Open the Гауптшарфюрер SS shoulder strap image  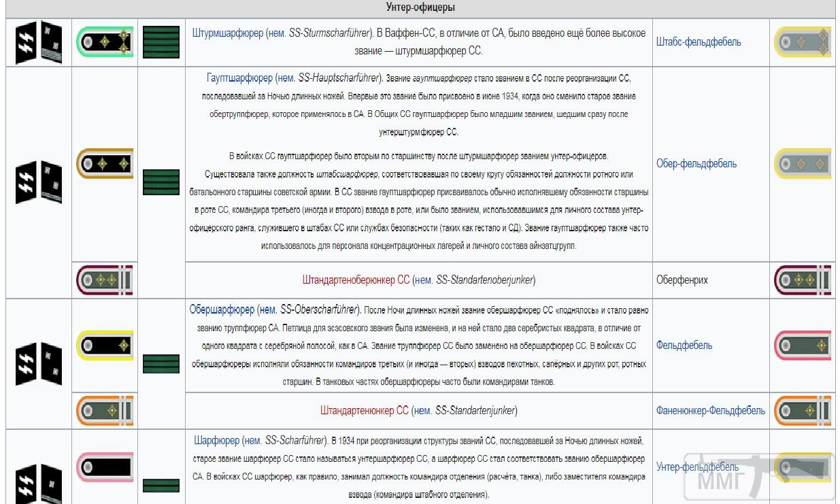tap(105, 163)
